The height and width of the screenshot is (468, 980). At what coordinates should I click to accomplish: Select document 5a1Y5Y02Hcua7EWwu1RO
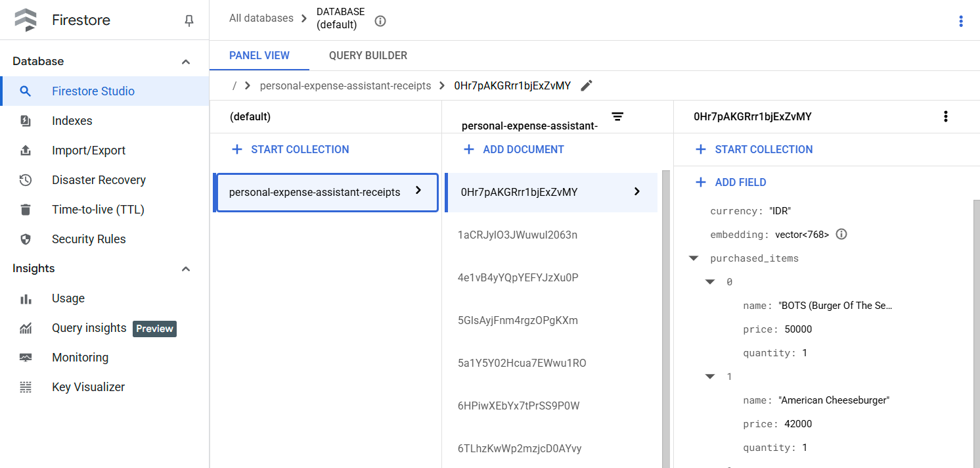pyautogui.click(x=522, y=363)
